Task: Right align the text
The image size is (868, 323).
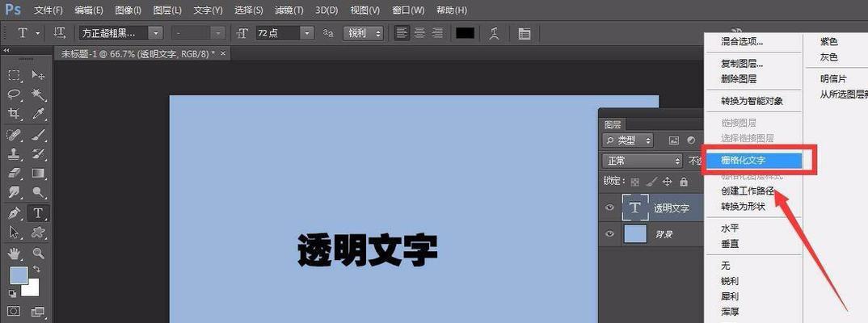Action: click(437, 33)
